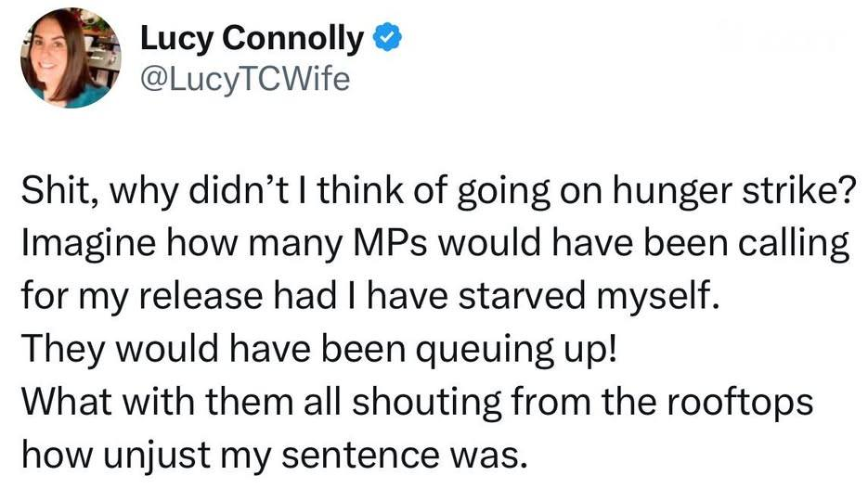Click the tweet's first line about hunger strike

tap(434, 197)
